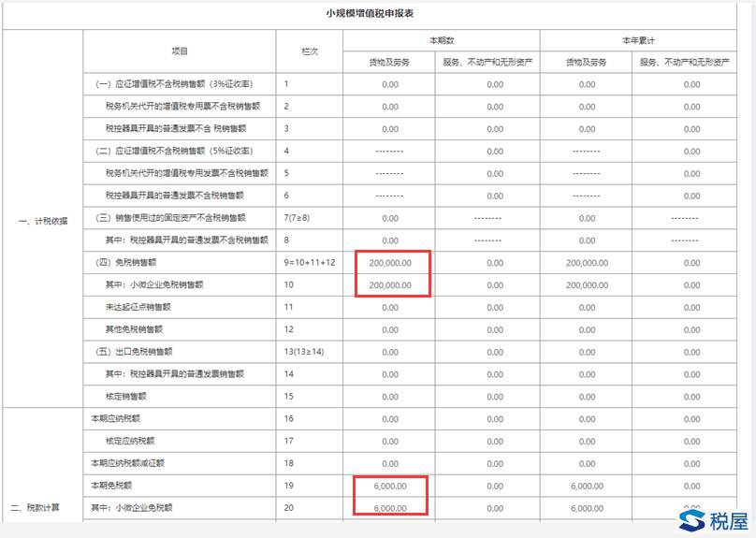Click the table title "小规模增值税申报表"
The width and height of the screenshot is (756, 538).
370,13
